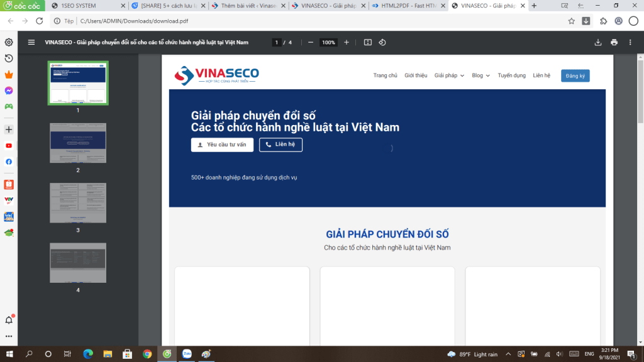Click fit to page icon
The width and height of the screenshot is (644, 362).
pos(367,42)
